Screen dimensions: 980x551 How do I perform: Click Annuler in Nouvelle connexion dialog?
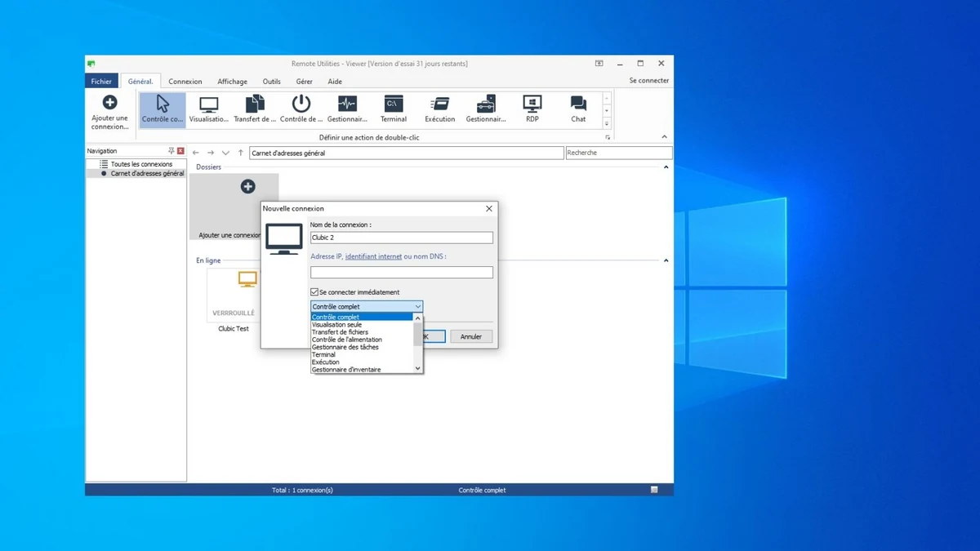[471, 336]
